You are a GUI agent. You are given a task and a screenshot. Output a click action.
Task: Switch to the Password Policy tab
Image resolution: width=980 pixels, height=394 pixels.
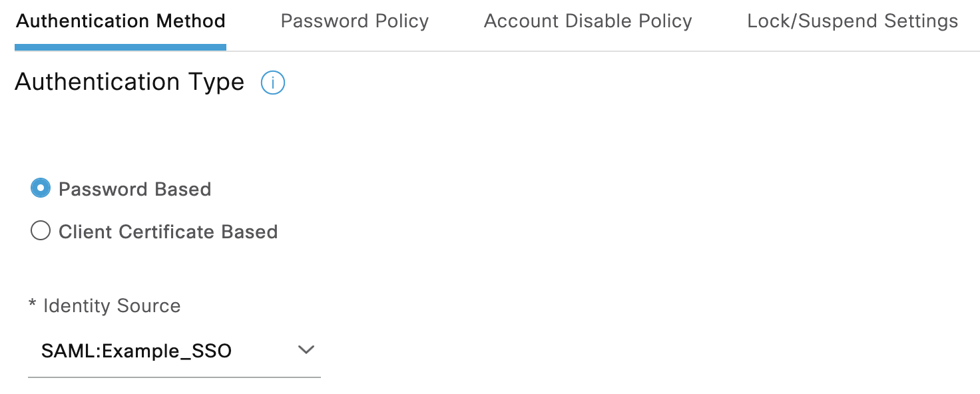coord(354,21)
